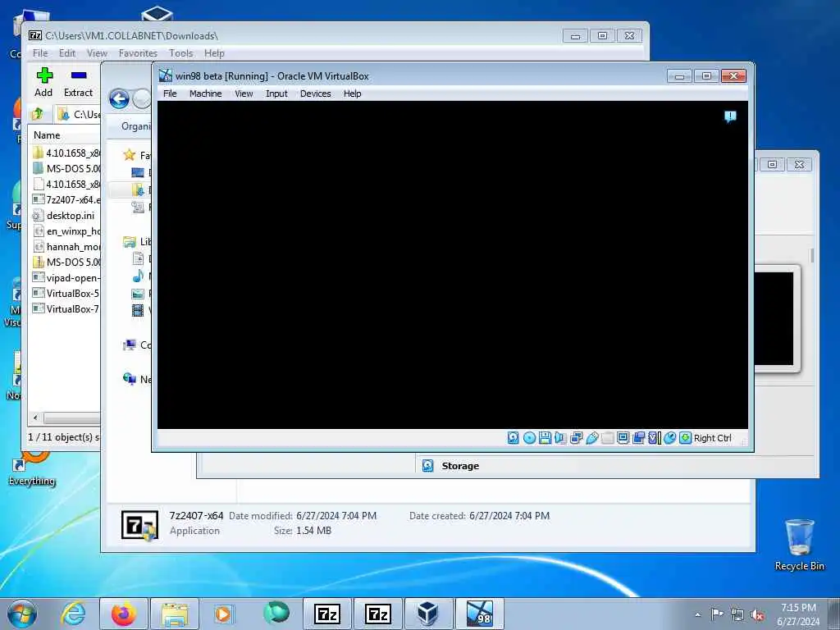Click the network adapters indicator in VirtualBox status bar

[x=577, y=438]
